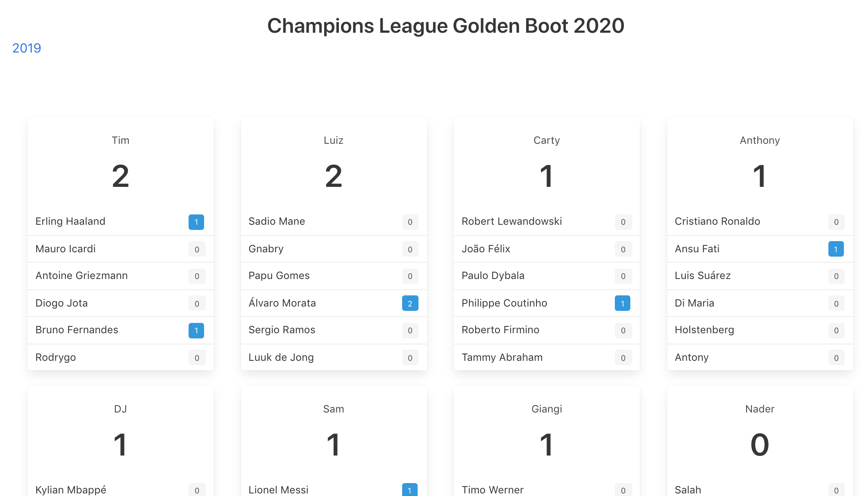This screenshot has width=868, height=496.
Task: Click Timo Werner's goal counter badge
Action: tap(623, 490)
